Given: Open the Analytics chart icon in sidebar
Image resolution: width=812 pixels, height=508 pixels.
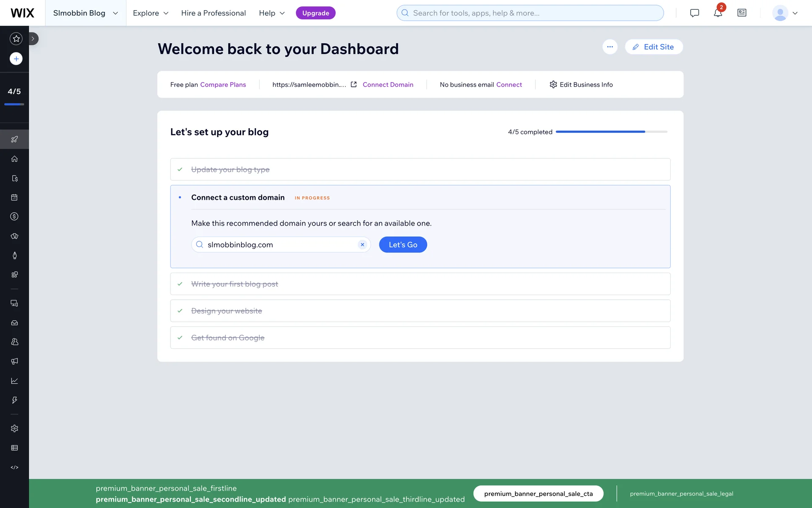Looking at the screenshot, I should coord(14,381).
